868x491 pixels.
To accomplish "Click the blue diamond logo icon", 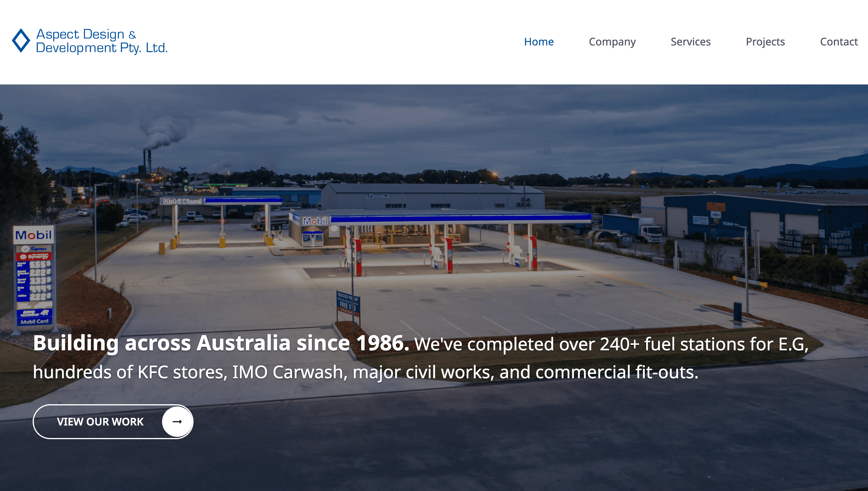I will [x=21, y=41].
